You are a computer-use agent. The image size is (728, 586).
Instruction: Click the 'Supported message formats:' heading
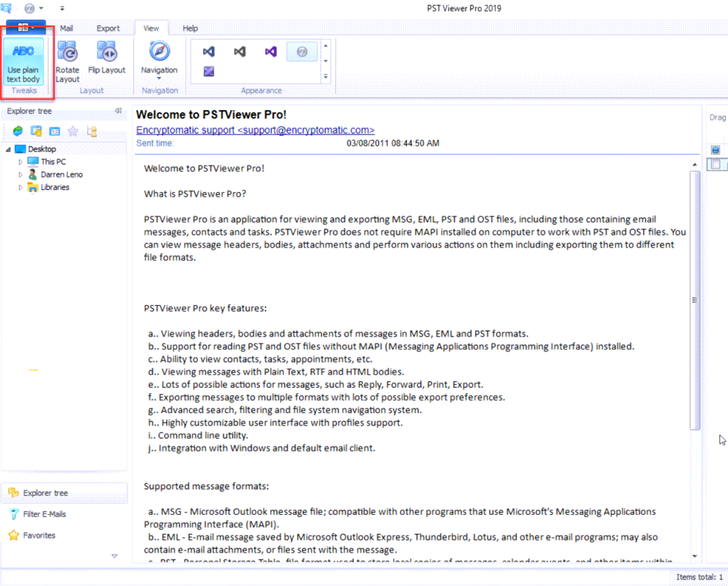(x=206, y=486)
